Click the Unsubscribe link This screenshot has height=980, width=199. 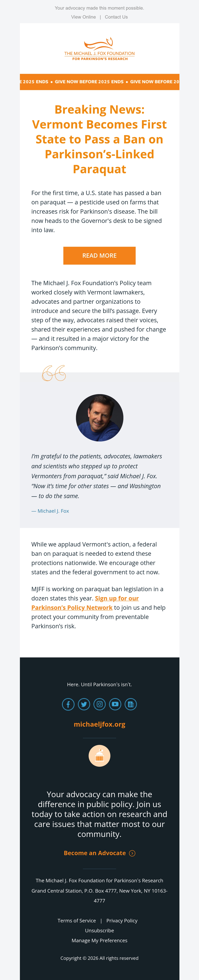click(99, 930)
